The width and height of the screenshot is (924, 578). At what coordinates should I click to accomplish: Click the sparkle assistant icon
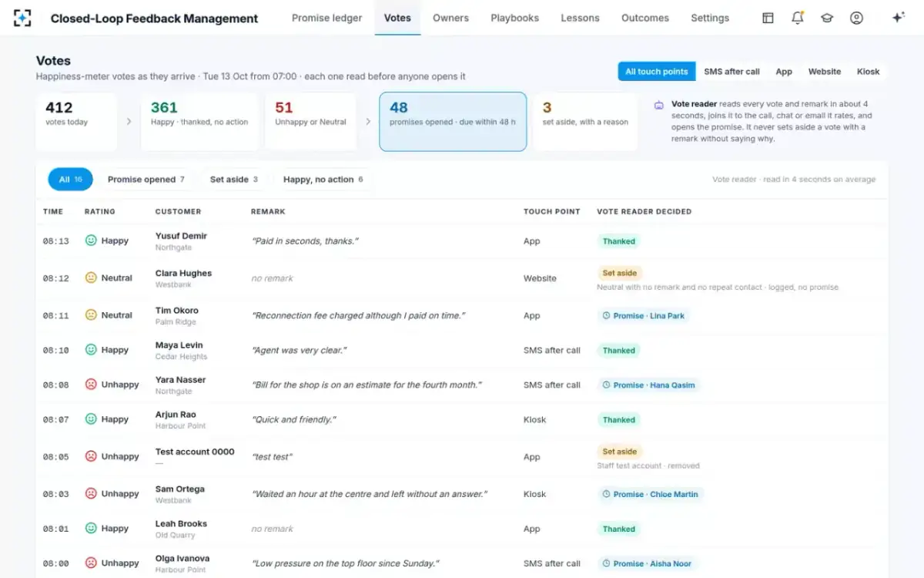(x=898, y=18)
